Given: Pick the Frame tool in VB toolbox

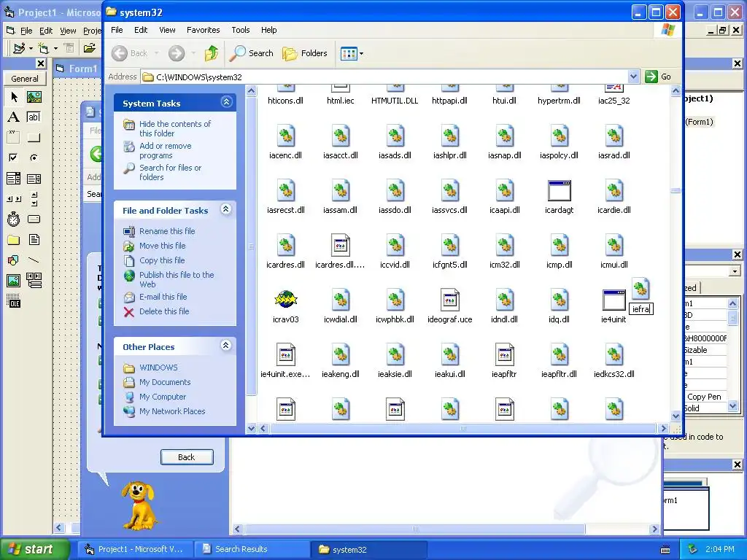Looking at the screenshot, I should click(x=14, y=138).
